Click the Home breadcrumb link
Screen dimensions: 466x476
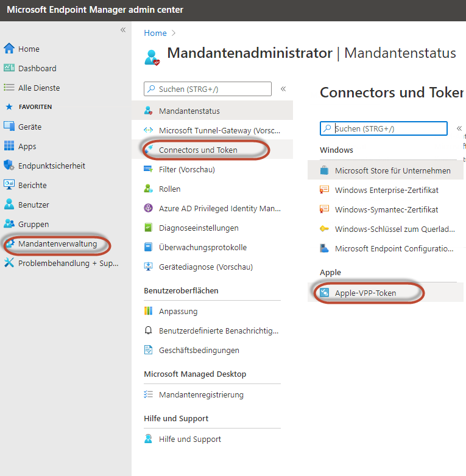(x=155, y=33)
